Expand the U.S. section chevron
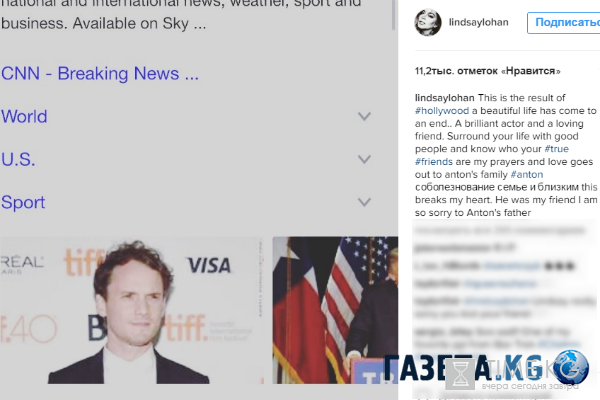This screenshot has width=600, height=400. [364, 159]
